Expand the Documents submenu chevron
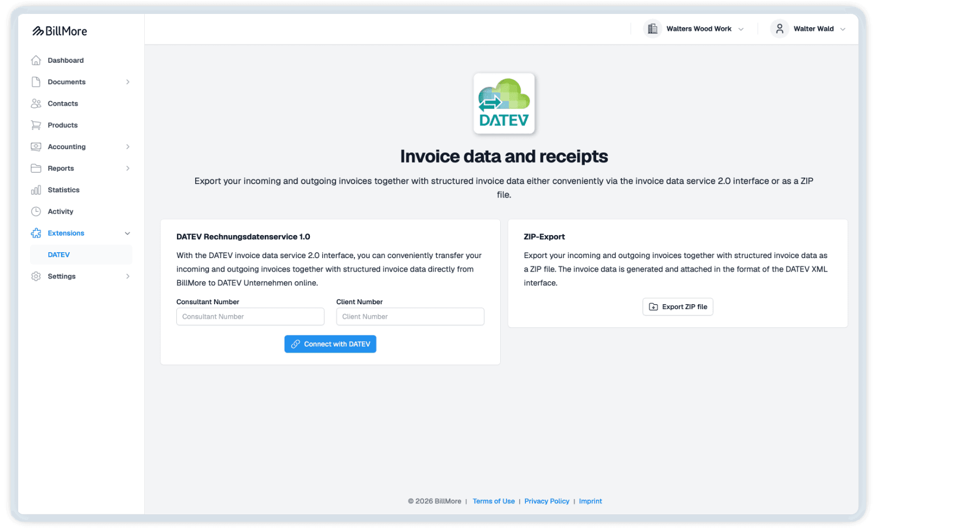Viewport: 980px width, 528px height. 128,82
